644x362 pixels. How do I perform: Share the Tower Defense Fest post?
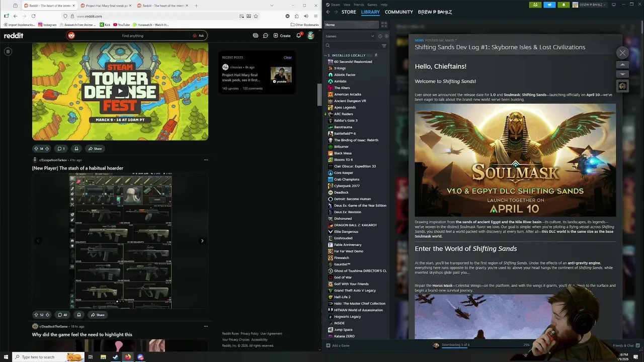point(95,148)
